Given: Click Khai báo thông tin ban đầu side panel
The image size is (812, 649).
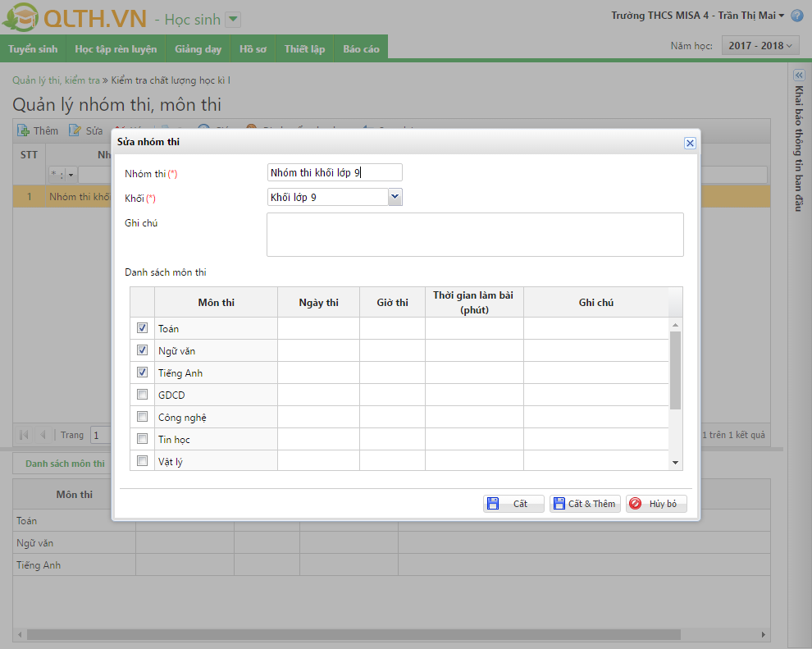Looking at the screenshot, I should (x=799, y=149).
